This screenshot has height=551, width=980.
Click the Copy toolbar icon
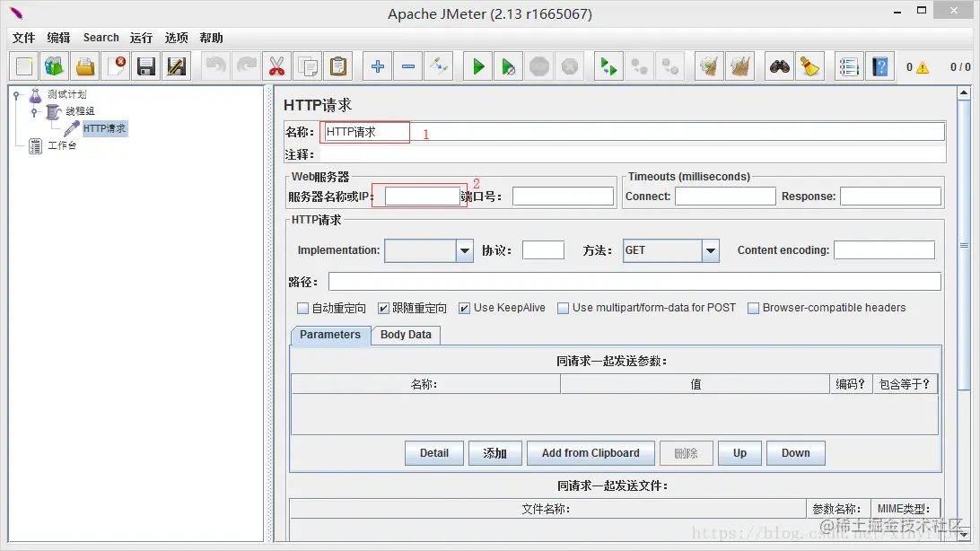308,66
